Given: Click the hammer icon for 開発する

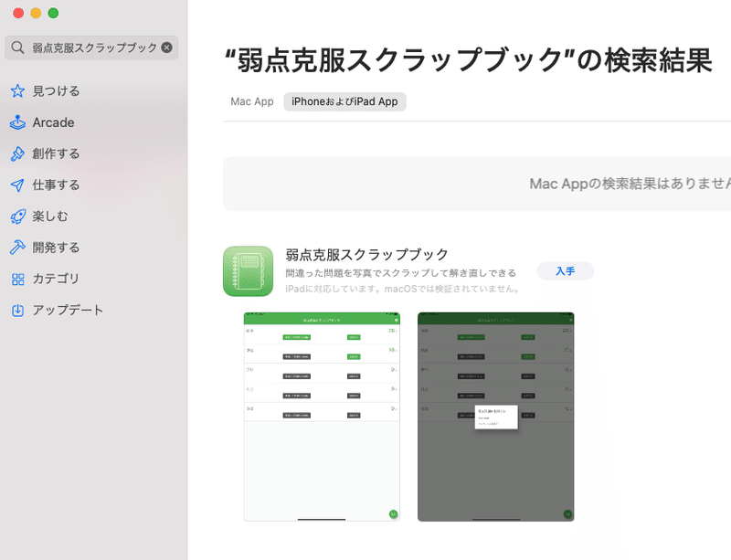Looking at the screenshot, I should click(17, 248).
